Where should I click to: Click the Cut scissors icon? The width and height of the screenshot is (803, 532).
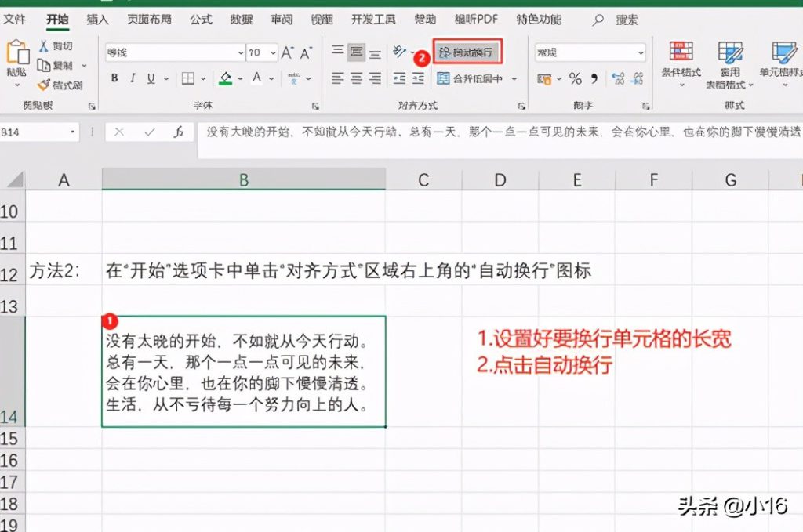tap(44, 46)
